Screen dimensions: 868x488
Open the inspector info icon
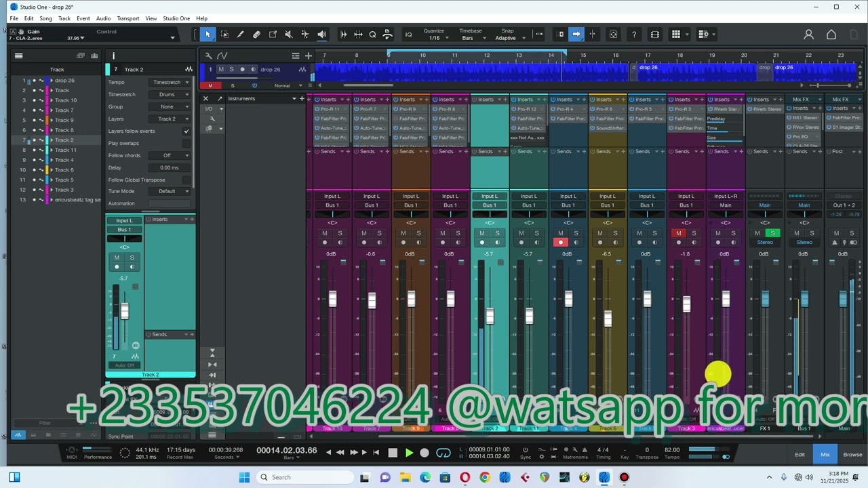point(113,56)
